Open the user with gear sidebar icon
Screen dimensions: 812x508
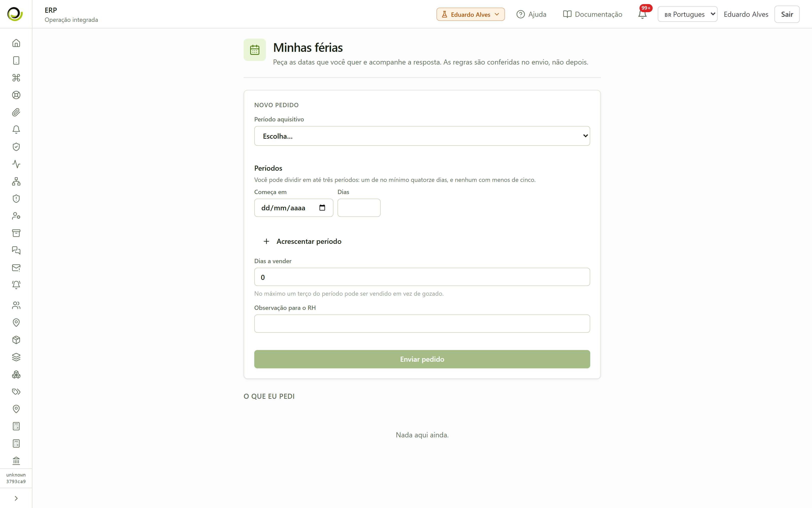click(x=16, y=216)
